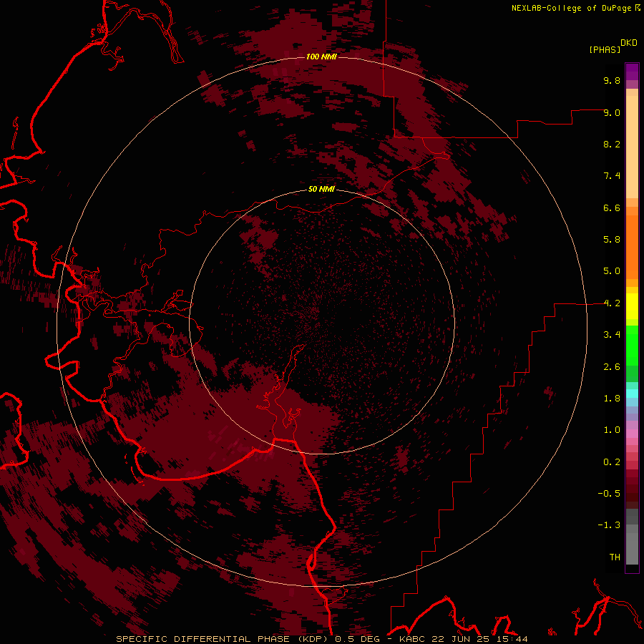Click the 4.2 legend value
This screenshot has height=644, width=644.
click(x=612, y=303)
